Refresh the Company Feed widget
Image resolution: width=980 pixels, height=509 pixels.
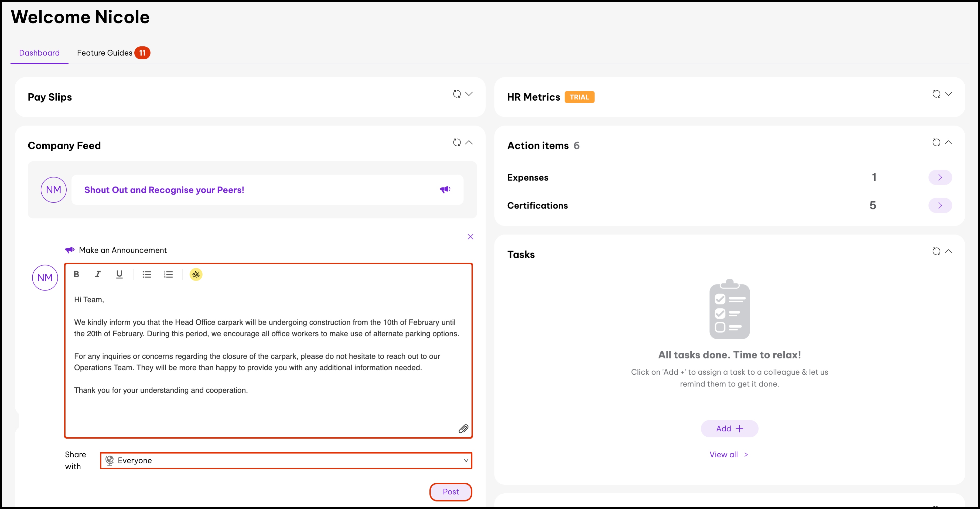tap(457, 143)
